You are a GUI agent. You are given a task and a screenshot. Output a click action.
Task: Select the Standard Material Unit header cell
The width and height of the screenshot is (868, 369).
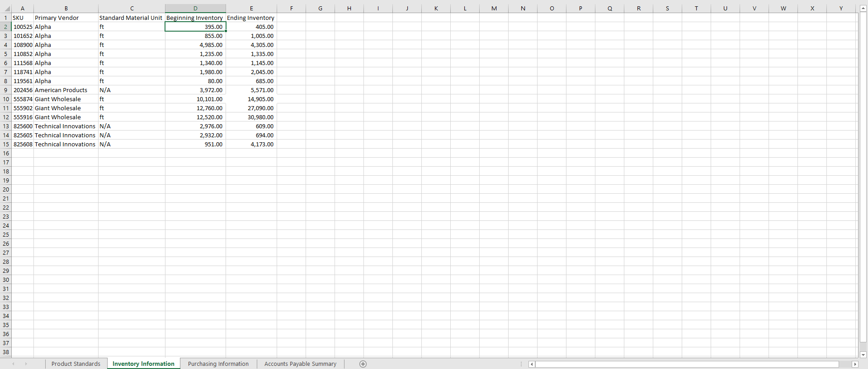point(132,18)
